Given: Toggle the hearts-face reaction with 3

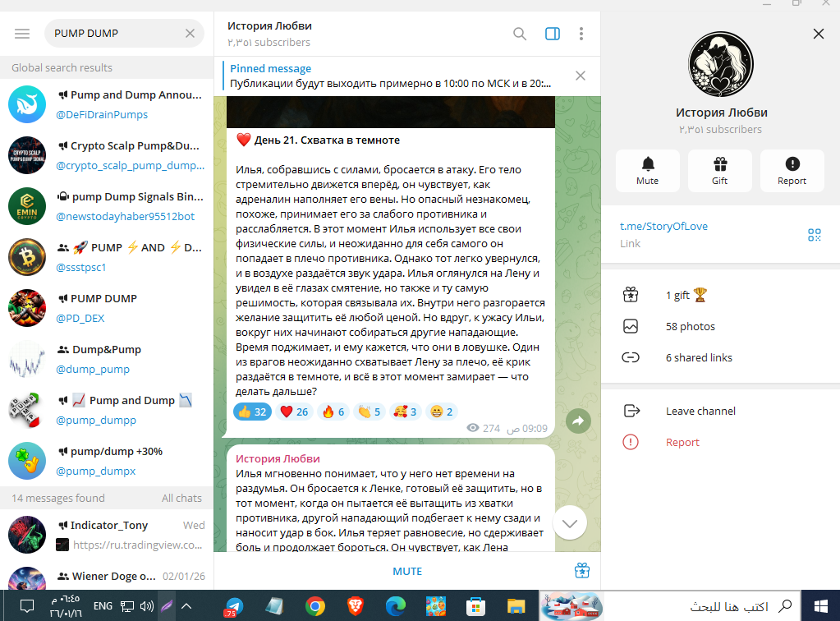Looking at the screenshot, I should [x=405, y=412].
